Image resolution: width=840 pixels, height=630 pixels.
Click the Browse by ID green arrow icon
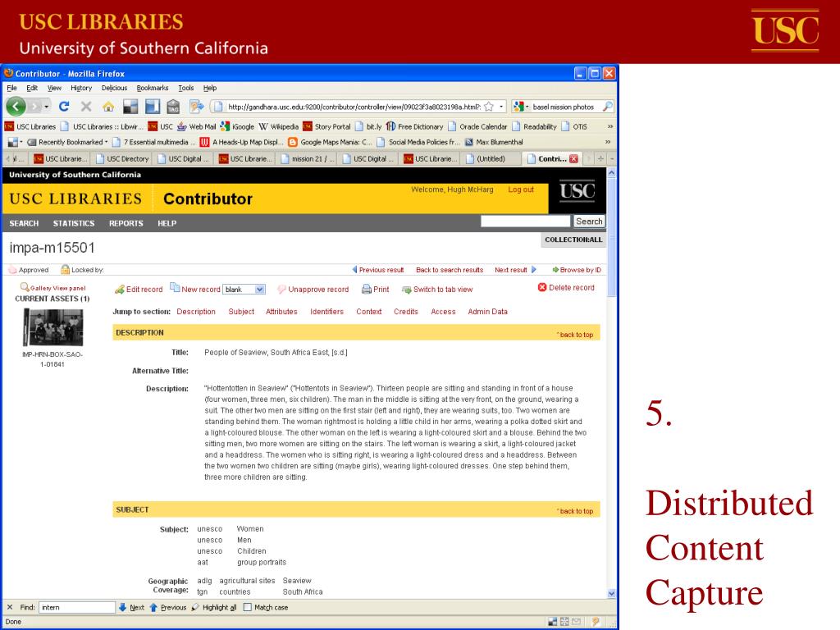coord(555,269)
